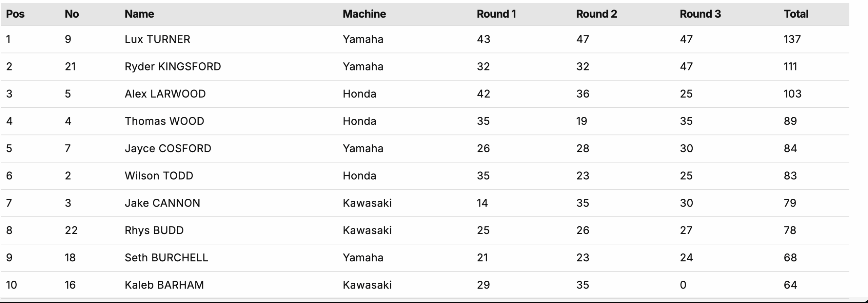Click the Round 1 column header
Image resolution: width=868 pixels, height=303 pixels.
click(496, 14)
